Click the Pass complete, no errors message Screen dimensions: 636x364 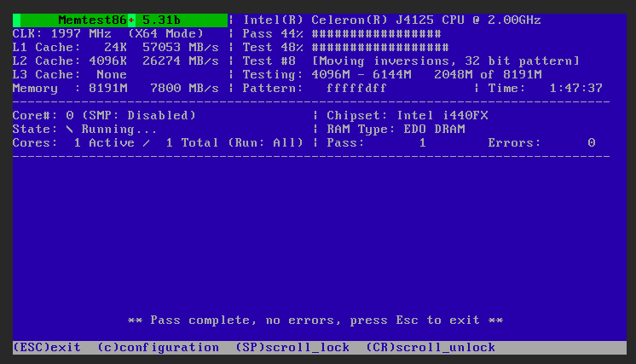[x=315, y=321]
